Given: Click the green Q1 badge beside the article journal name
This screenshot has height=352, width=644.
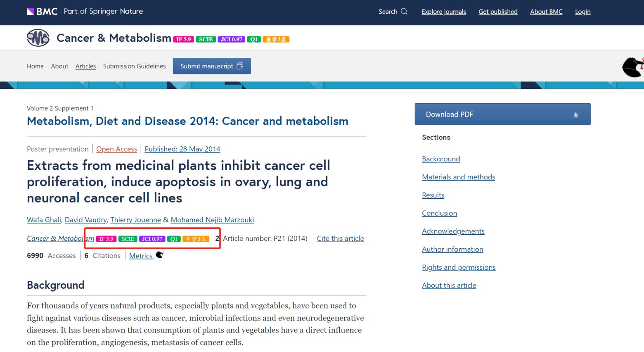Looking at the screenshot, I should click(x=174, y=239).
